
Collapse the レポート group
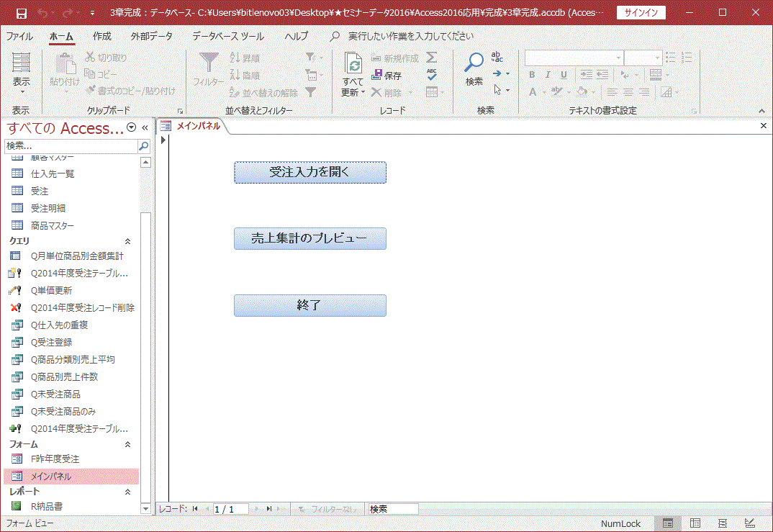pyautogui.click(x=127, y=492)
